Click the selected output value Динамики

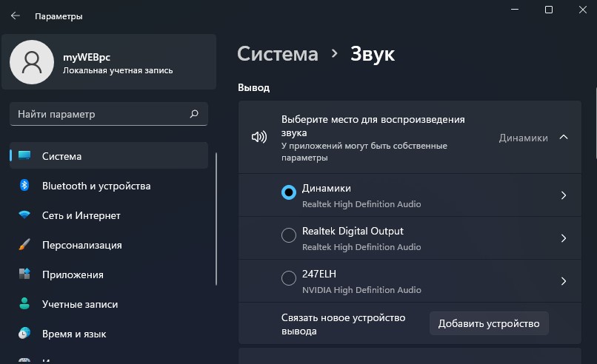(x=523, y=138)
